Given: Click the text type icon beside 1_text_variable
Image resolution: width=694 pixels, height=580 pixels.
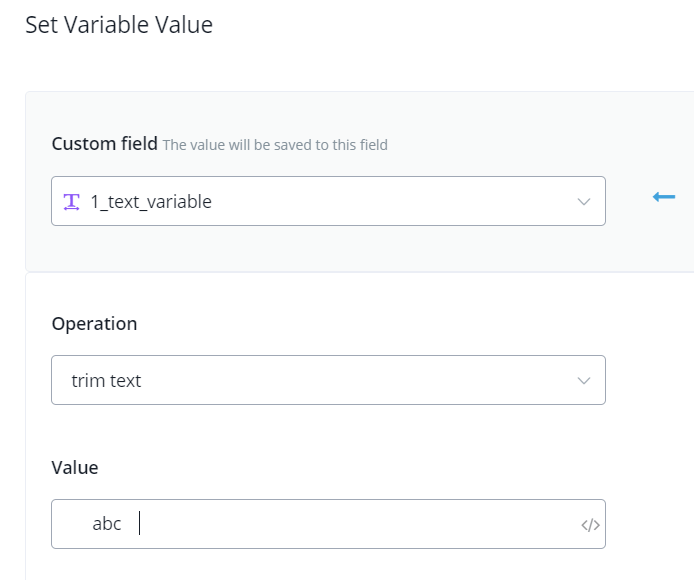Looking at the screenshot, I should coord(72,201).
